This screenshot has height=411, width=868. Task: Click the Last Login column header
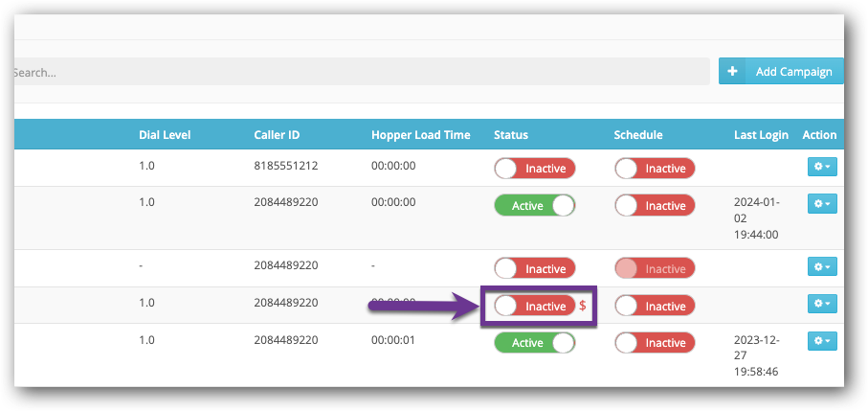pyautogui.click(x=761, y=135)
